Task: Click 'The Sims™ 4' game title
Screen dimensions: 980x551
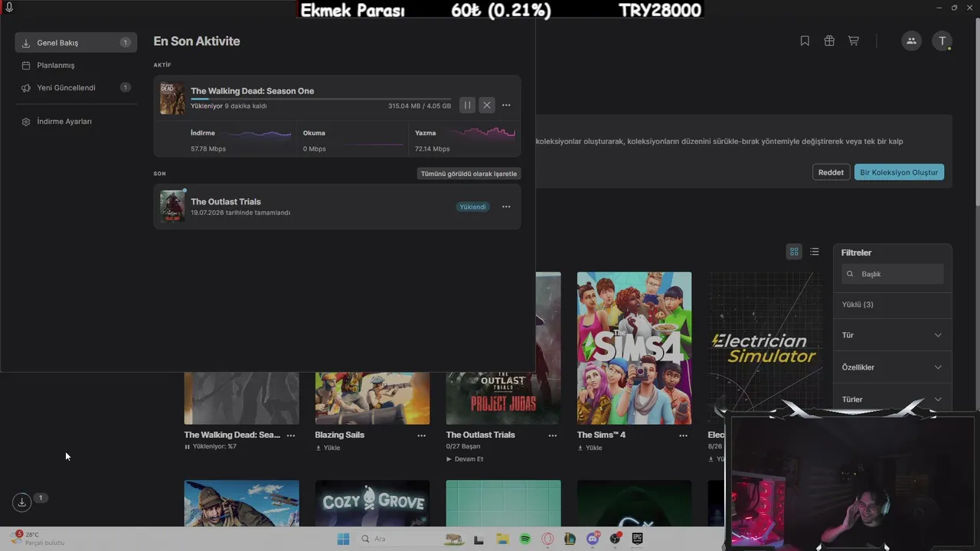Action: point(601,435)
